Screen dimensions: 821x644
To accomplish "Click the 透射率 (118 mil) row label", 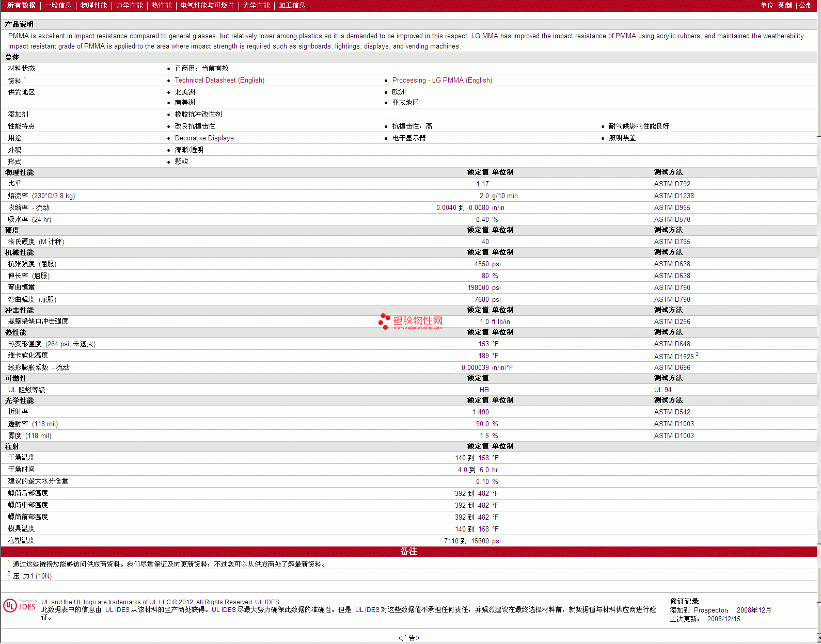I will click(33, 424).
